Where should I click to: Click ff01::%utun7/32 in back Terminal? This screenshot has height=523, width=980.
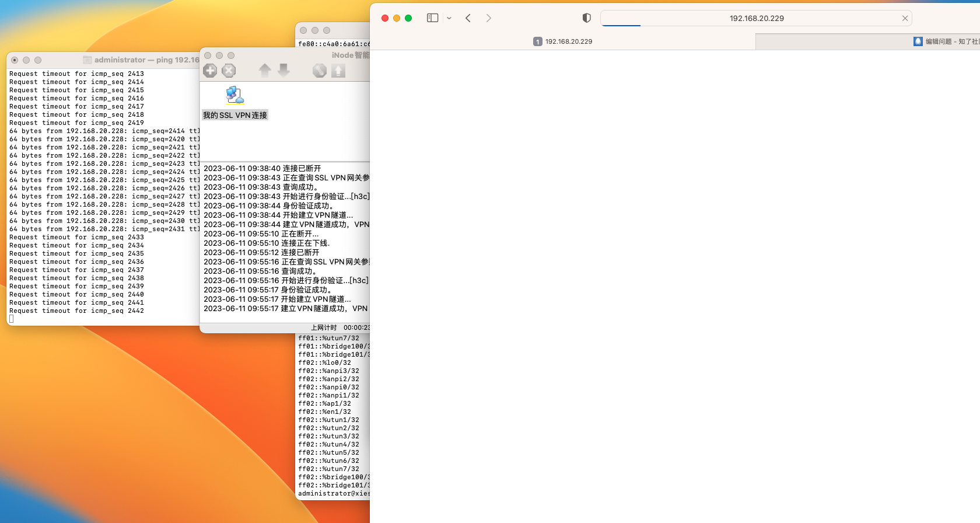(x=329, y=338)
